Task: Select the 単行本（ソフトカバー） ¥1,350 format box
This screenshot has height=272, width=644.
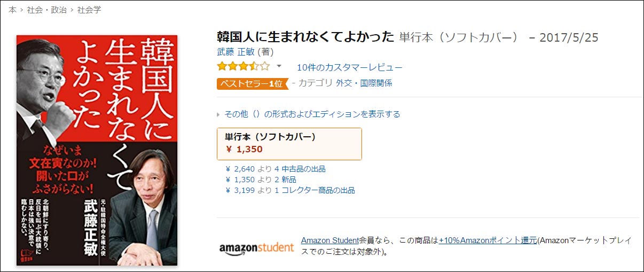Action: click(x=289, y=143)
